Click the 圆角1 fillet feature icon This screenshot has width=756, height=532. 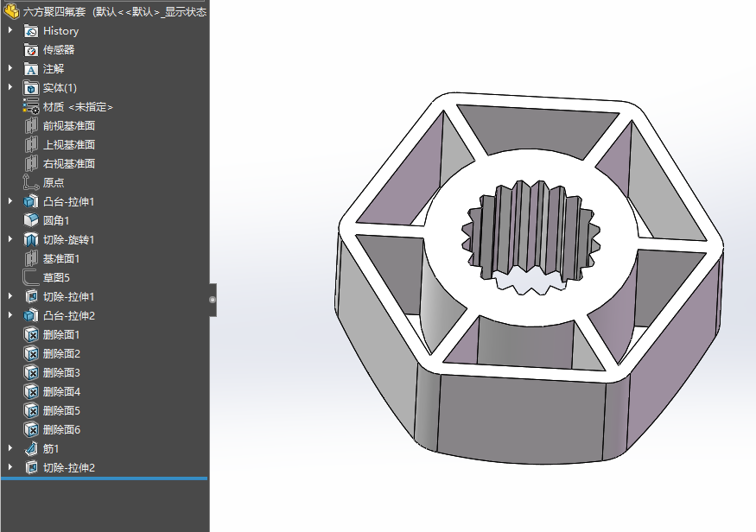[x=31, y=220]
